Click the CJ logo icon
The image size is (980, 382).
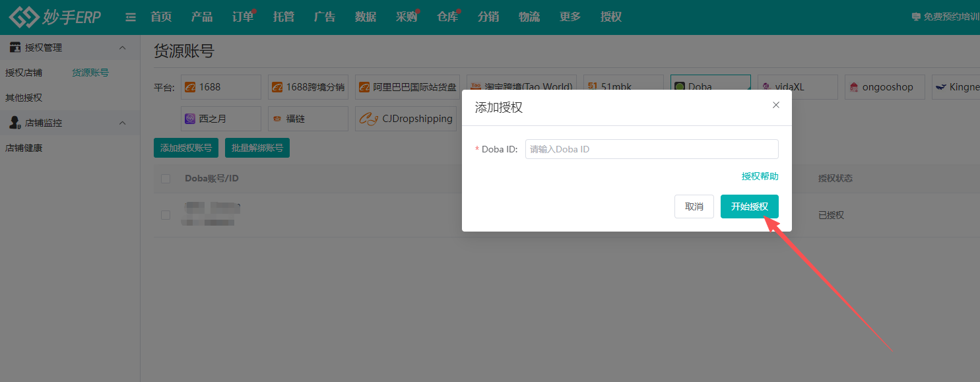click(x=368, y=119)
